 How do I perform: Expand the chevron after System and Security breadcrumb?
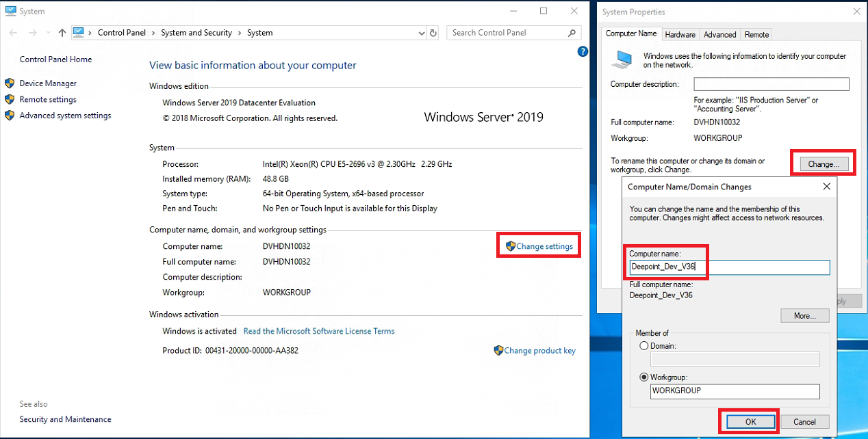[x=240, y=33]
